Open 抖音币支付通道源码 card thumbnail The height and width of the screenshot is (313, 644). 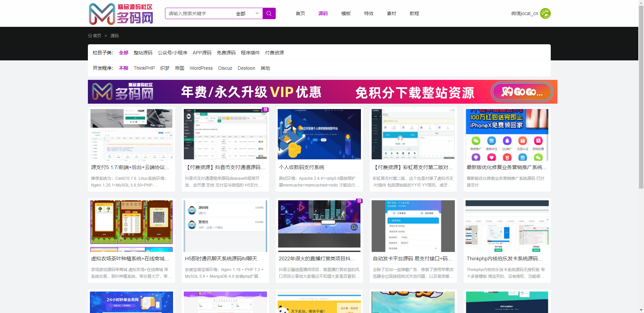pos(225,134)
